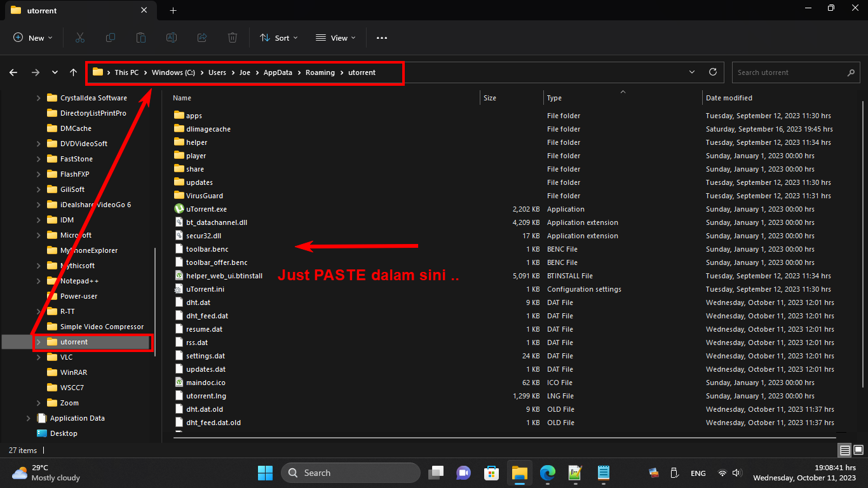The height and width of the screenshot is (488, 868).
Task: Open the recent locations dropdown chevron
Action: [55, 72]
